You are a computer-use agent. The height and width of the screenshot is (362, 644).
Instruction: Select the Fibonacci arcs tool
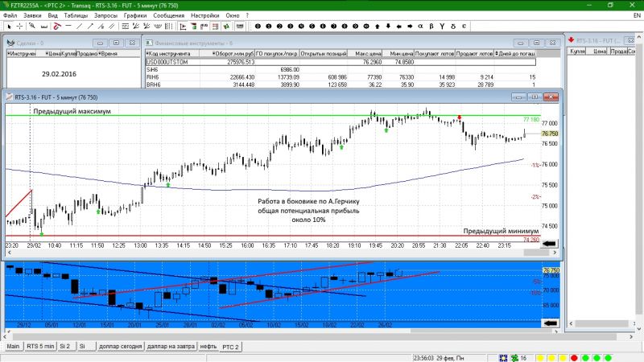158,27
